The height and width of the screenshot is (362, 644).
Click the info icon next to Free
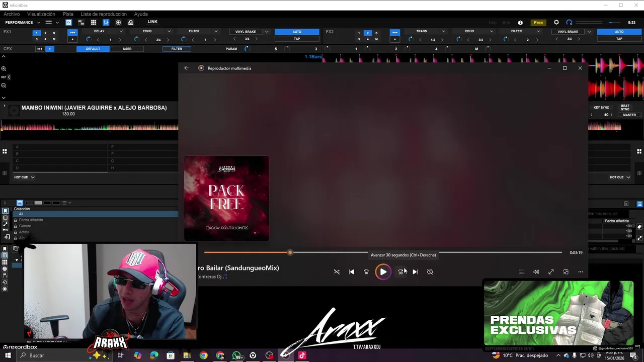(520, 23)
